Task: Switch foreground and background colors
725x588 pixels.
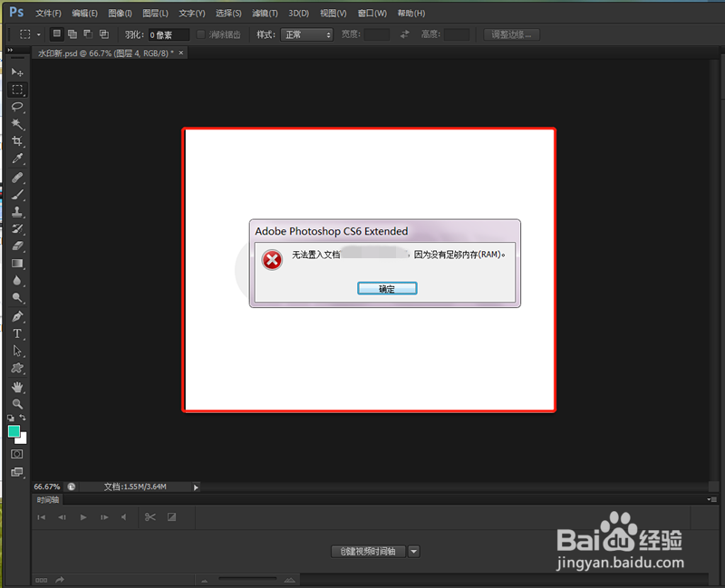Action: (23, 418)
